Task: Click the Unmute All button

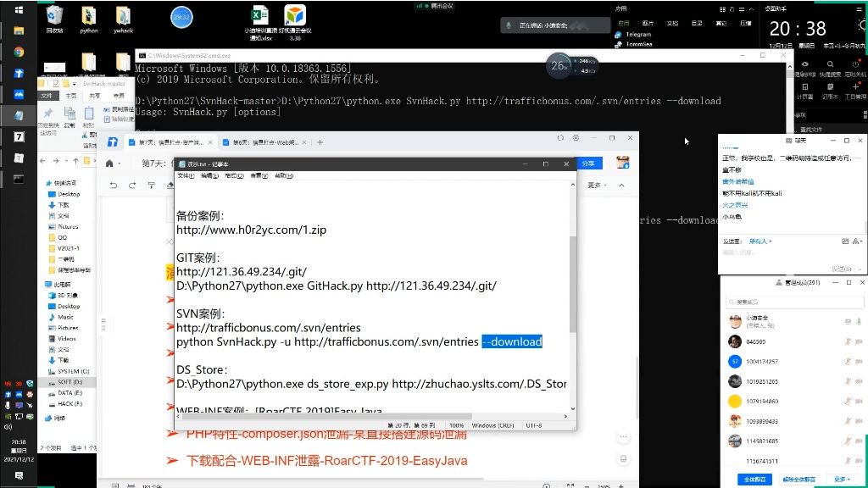Action: [798, 480]
